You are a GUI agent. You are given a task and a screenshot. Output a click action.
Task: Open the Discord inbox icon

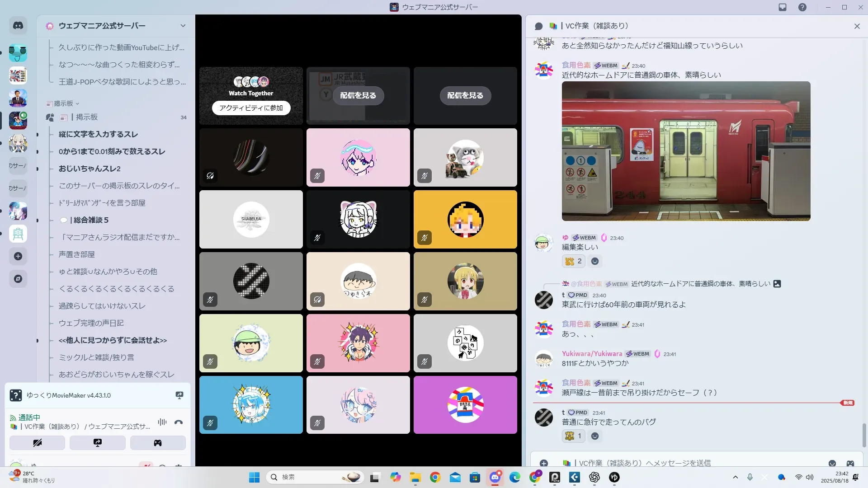tap(783, 7)
